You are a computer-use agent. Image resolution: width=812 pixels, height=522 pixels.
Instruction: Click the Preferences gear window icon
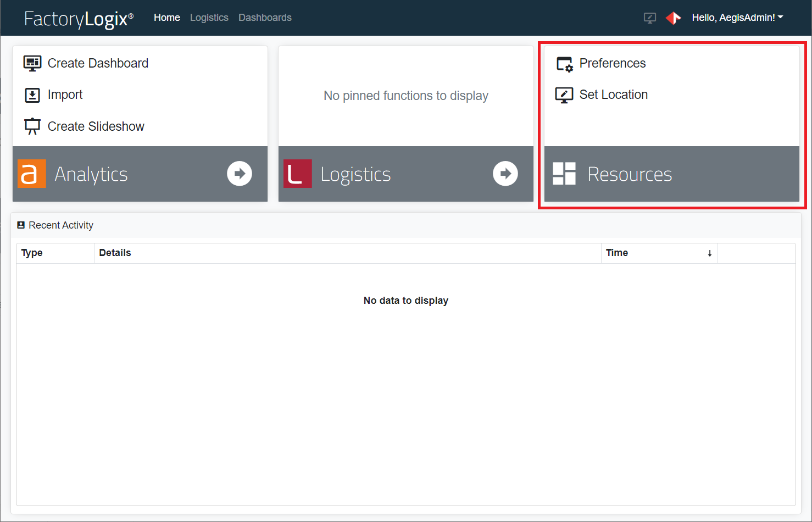[564, 64]
